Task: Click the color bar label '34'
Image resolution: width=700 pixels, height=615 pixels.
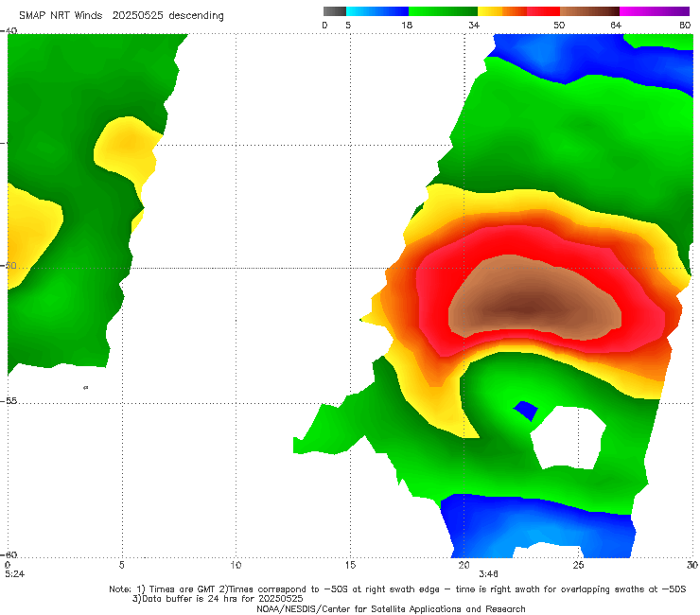Action: pyautogui.click(x=474, y=26)
